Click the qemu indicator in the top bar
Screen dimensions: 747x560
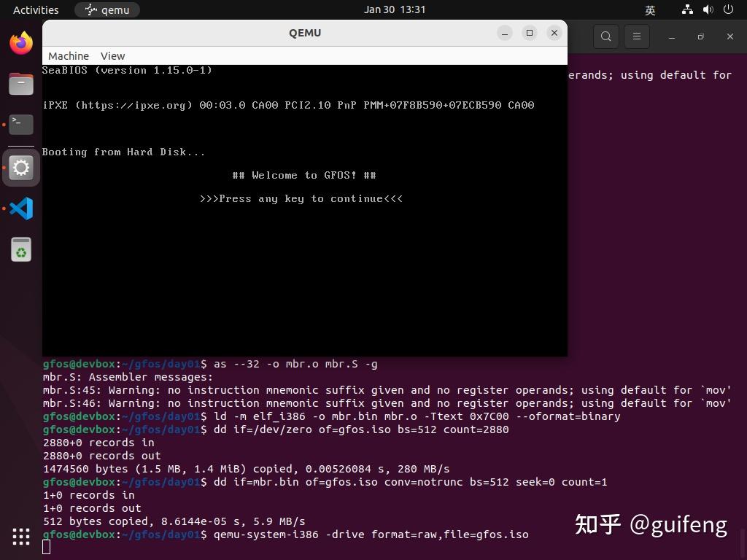click(x=107, y=9)
